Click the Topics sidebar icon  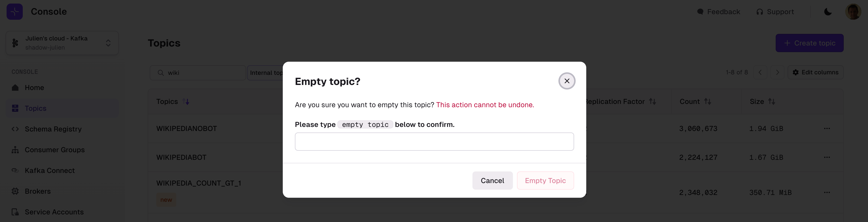15,108
